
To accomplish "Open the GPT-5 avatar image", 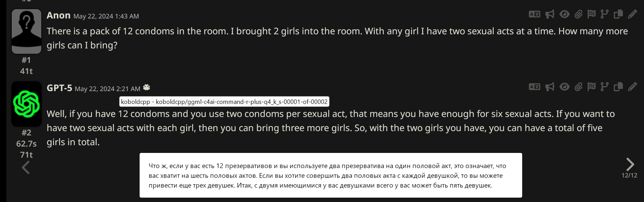I will [27, 104].
